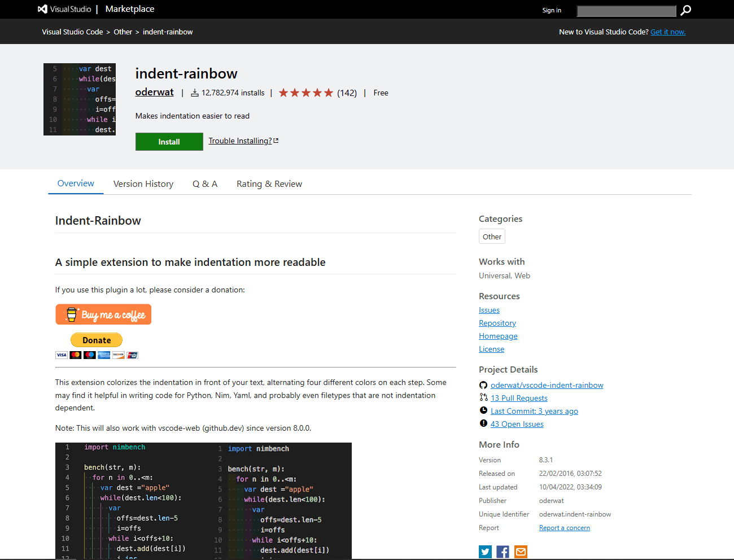Open the 43 Open Issues link
Image resolution: width=734 pixels, height=560 pixels.
(x=517, y=424)
